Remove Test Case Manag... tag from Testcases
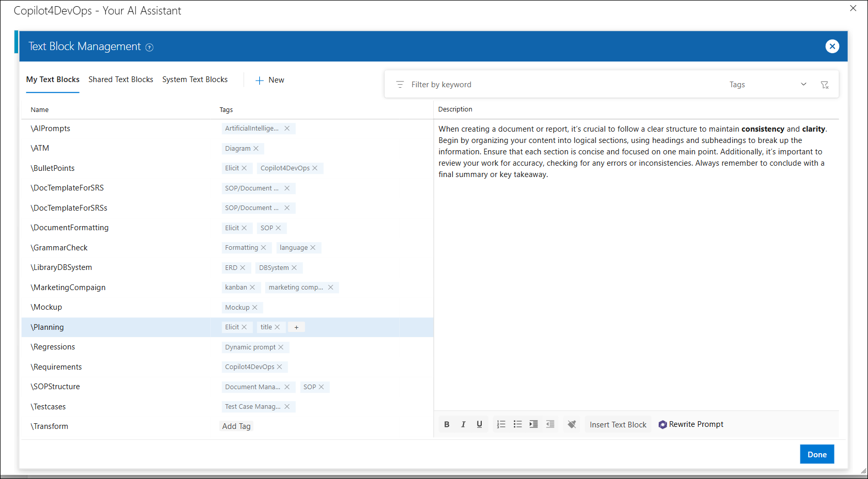868x479 pixels. 287,407
